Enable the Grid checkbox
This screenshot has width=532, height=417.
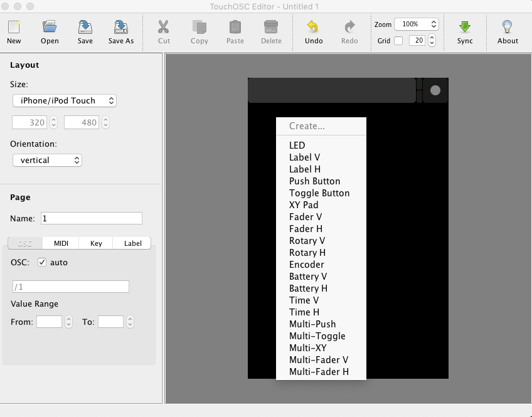point(398,41)
